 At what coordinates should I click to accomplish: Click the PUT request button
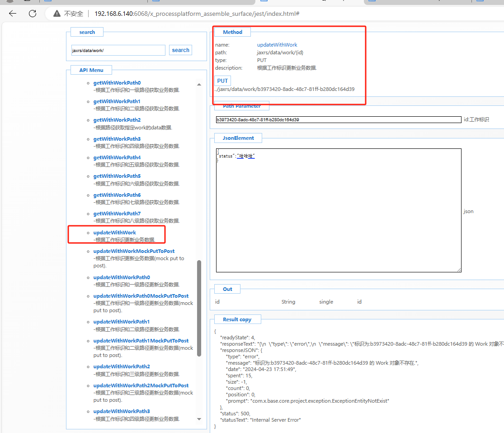(222, 81)
